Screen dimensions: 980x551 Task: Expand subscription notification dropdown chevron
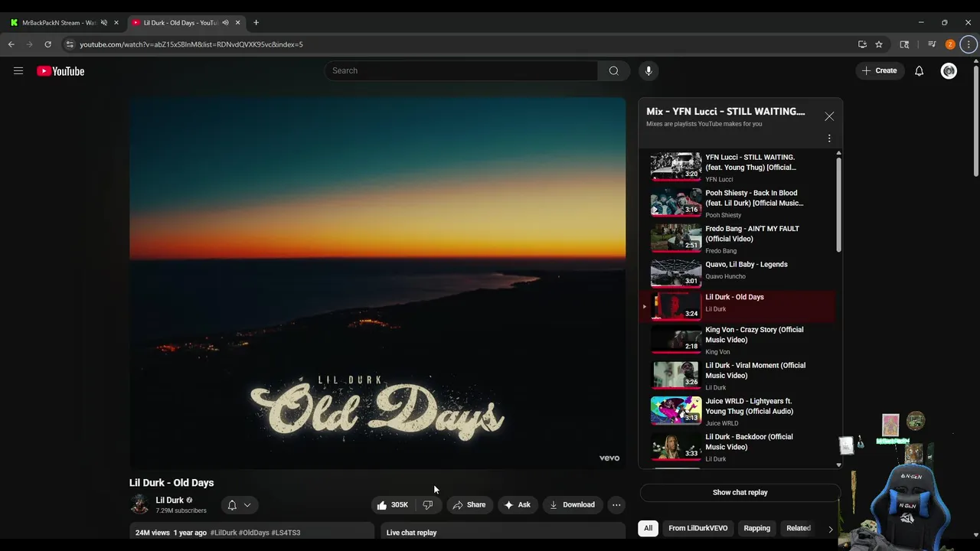pos(247,505)
